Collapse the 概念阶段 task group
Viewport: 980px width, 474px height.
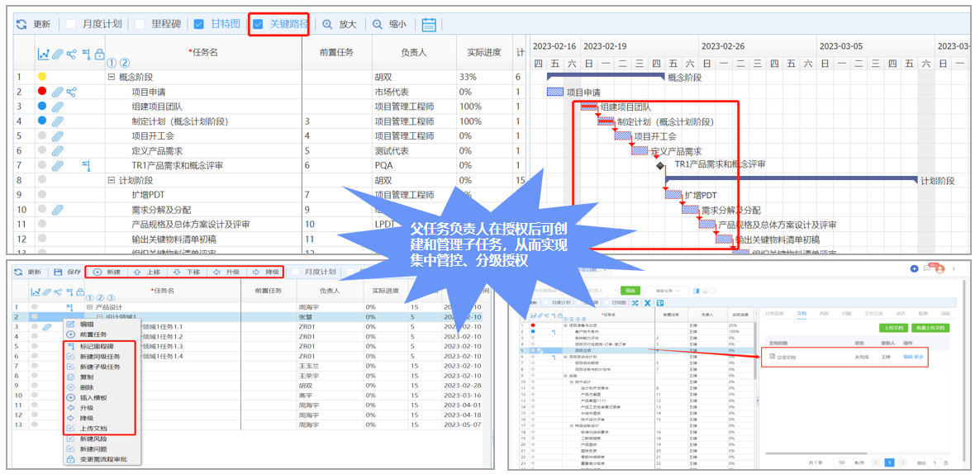[111, 77]
